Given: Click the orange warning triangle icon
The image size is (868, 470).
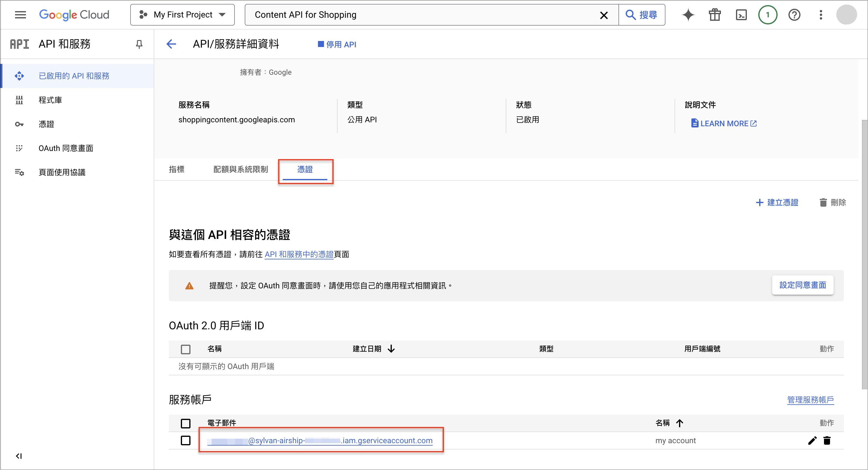Looking at the screenshot, I should (189, 286).
